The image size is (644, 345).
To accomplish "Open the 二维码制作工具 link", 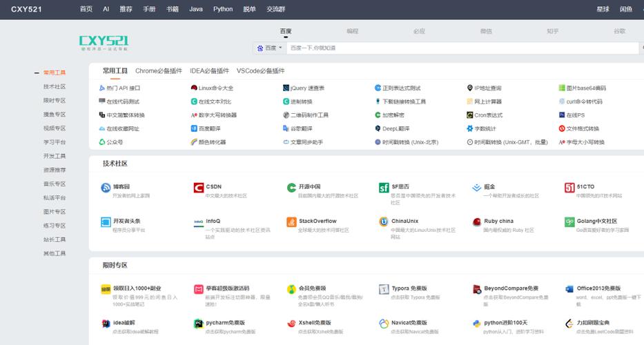I will pos(306,115).
